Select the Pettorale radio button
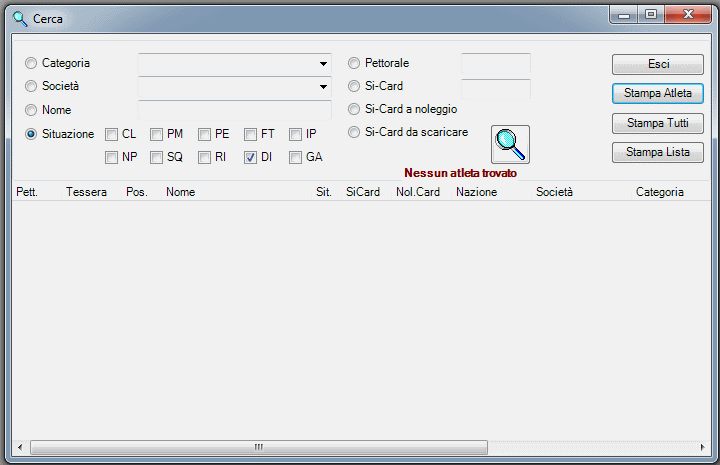The image size is (720, 465). [x=354, y=63]
